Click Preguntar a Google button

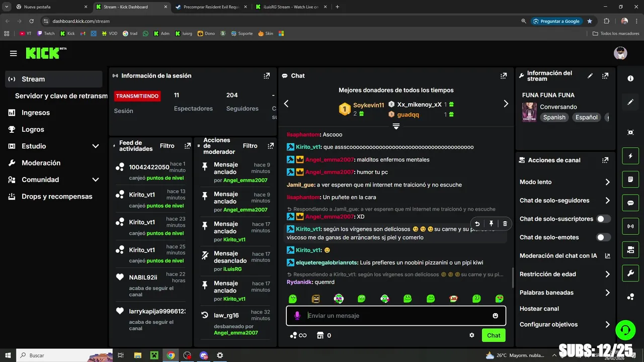click(556, 21)
